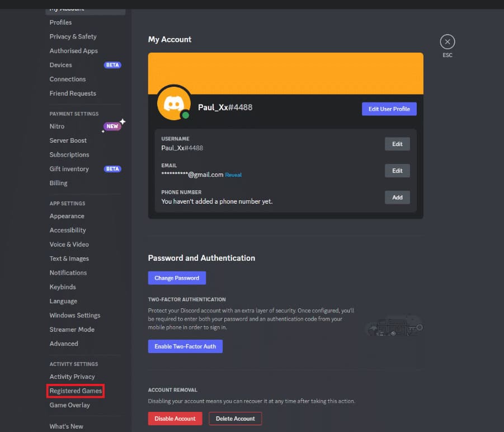Edit the email address
This screenshot has width=504, height=432.
[397, 171]
